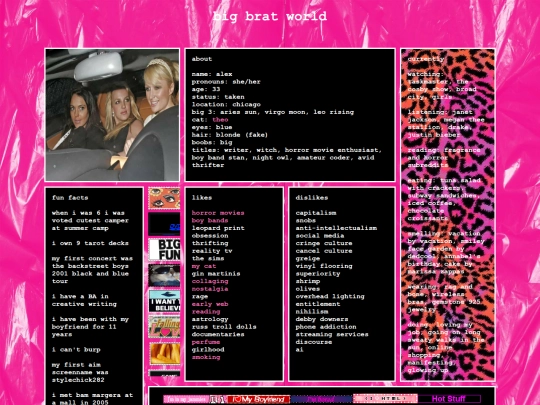Image resolution: width=540 pixels, height=405 pixels.
Task: Click the stylechick282 screenname text
Action: (78, 380)
